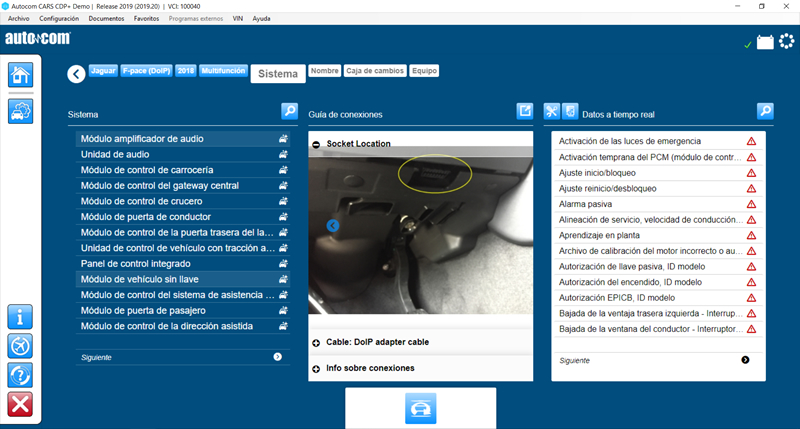The height and width of the screenshot is (429, 800).
Task: Open connection guide in external window
Action: [524, 111]
